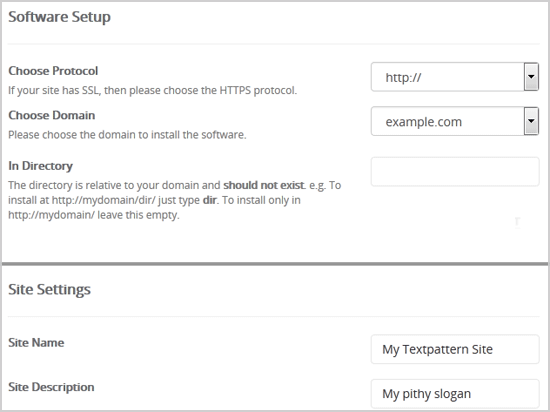The image size is (550, 412).
Task: Click the http://mydomain/dir/ example text
Action: click(103, 200)
